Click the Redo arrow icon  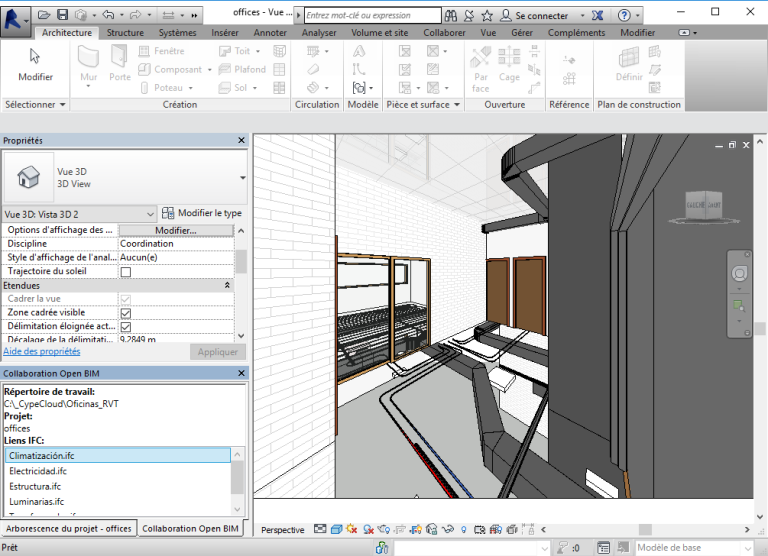click(x=136, y=15)
